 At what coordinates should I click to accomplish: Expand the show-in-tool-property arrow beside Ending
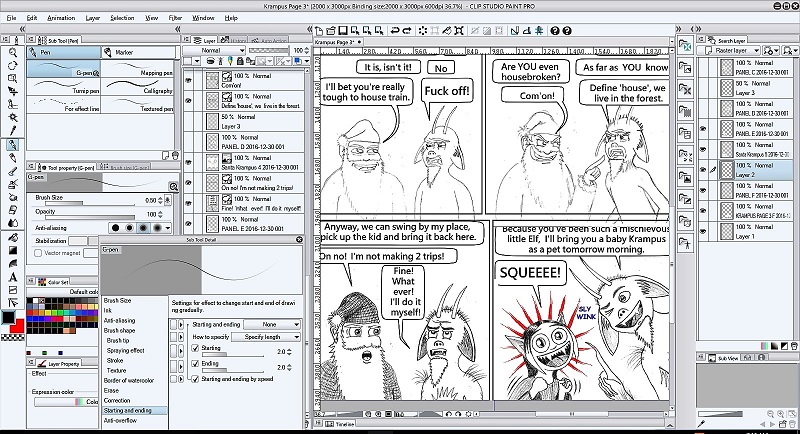coord(181,367)
